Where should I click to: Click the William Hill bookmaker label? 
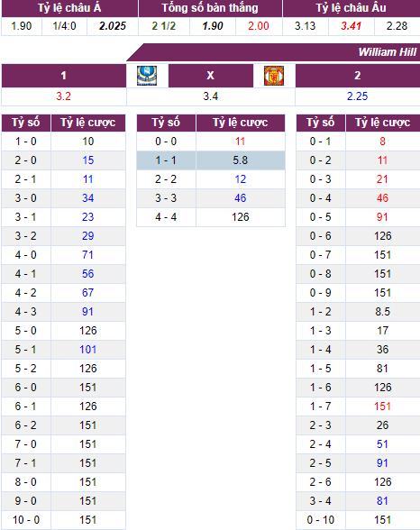[x=388, y=52]
